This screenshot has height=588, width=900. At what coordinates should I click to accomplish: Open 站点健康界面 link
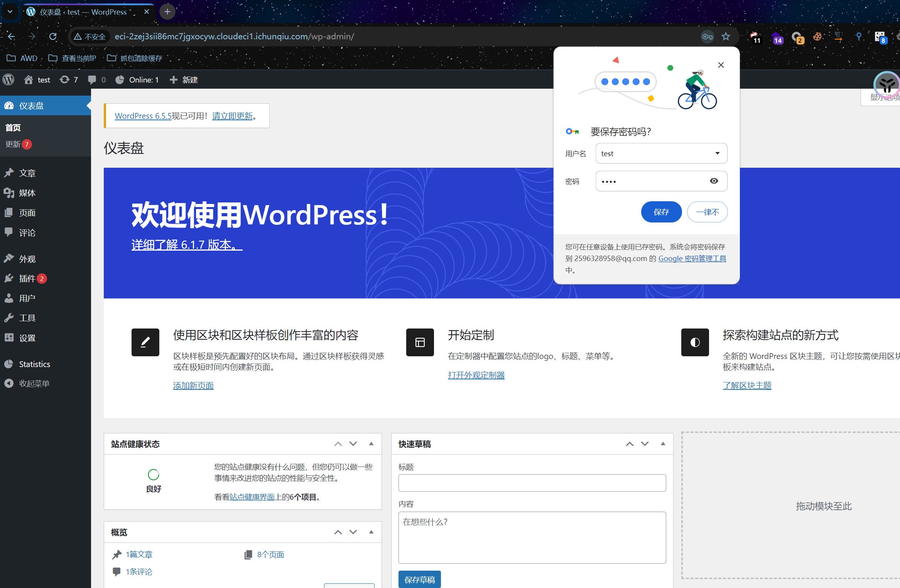[x=252, y=497]
